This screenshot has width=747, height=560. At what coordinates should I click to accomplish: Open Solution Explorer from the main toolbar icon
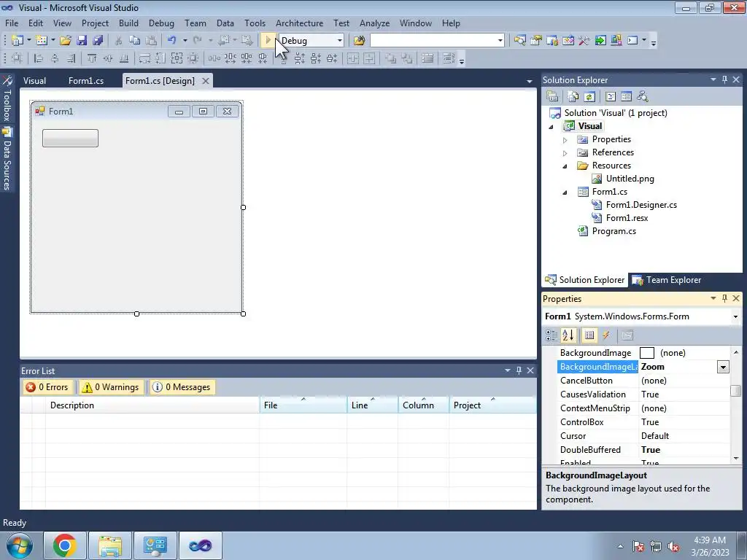519,41
